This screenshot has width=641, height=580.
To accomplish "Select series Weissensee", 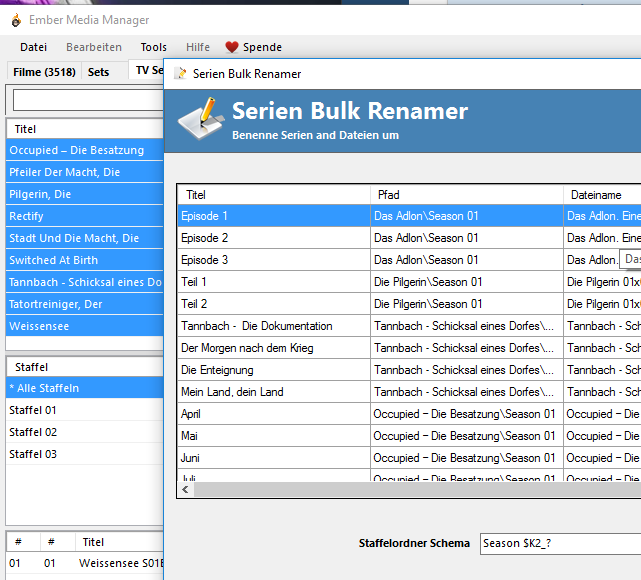I will click(84, 327).
